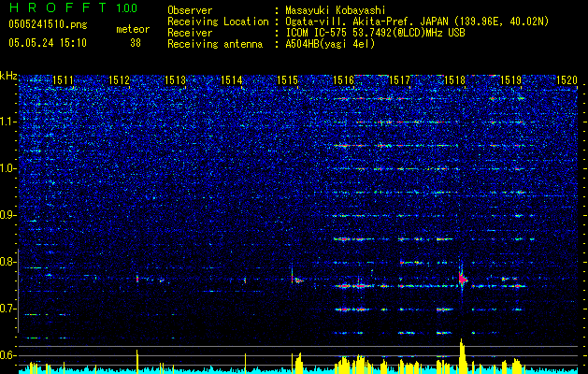Click the 1518 time marker
This screenshot has height=374, width=588.
pos(455,79)
